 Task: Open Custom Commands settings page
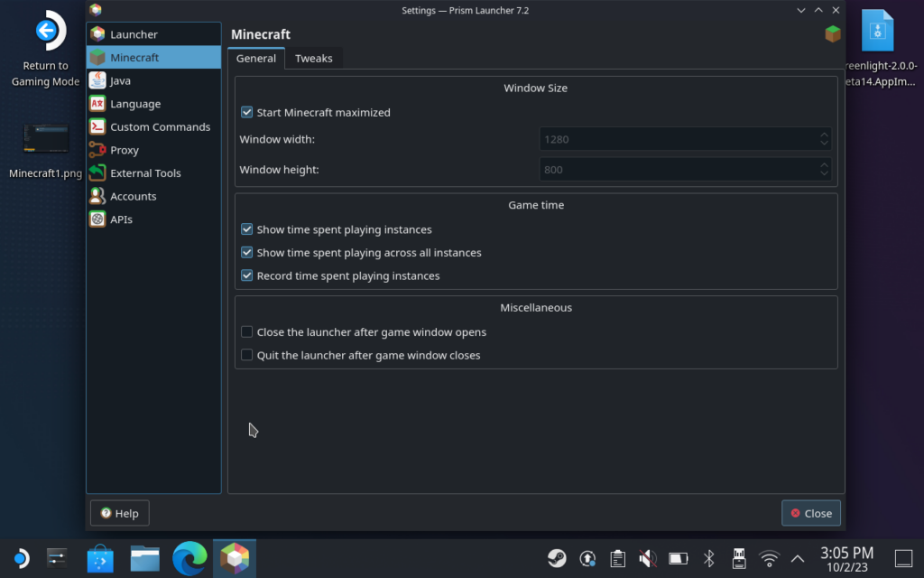click(x=153, y=126)
